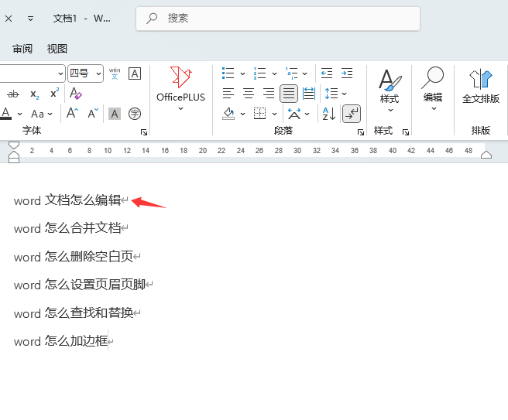Viewport: 508px width, 420px height.
Task: Expand the multilevel list dropdown arrow
Action: (x=305, y=73)
